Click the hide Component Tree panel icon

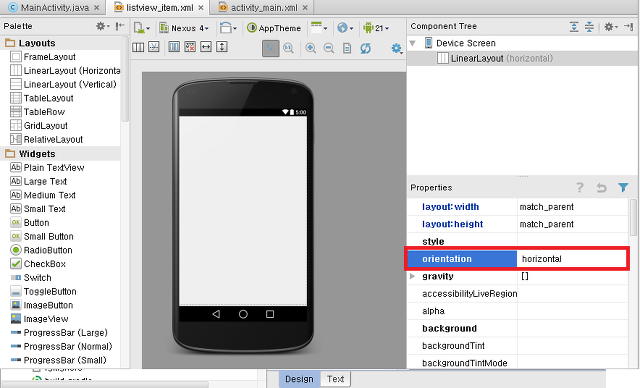(x=629, y=27)
